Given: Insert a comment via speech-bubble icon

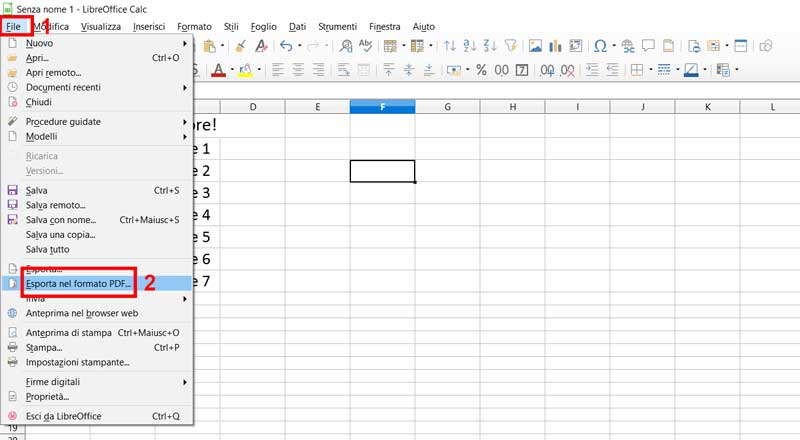Looking at the screenshot, I should coord(648,46).
